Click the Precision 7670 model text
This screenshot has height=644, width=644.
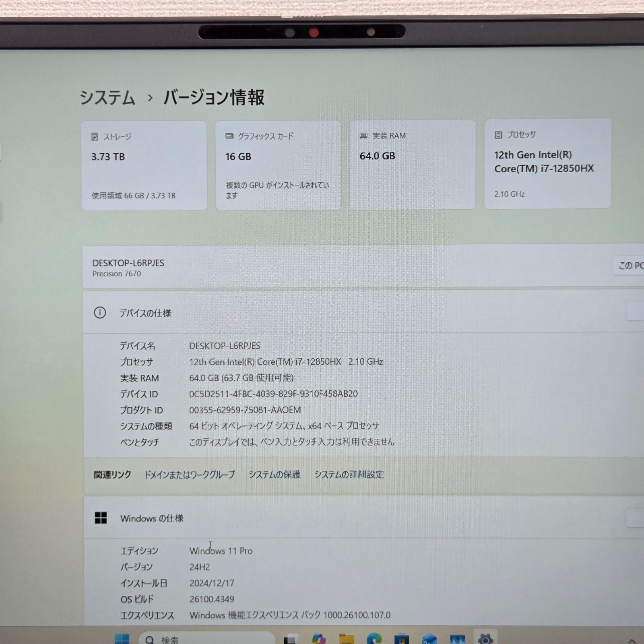coord(117,274)
